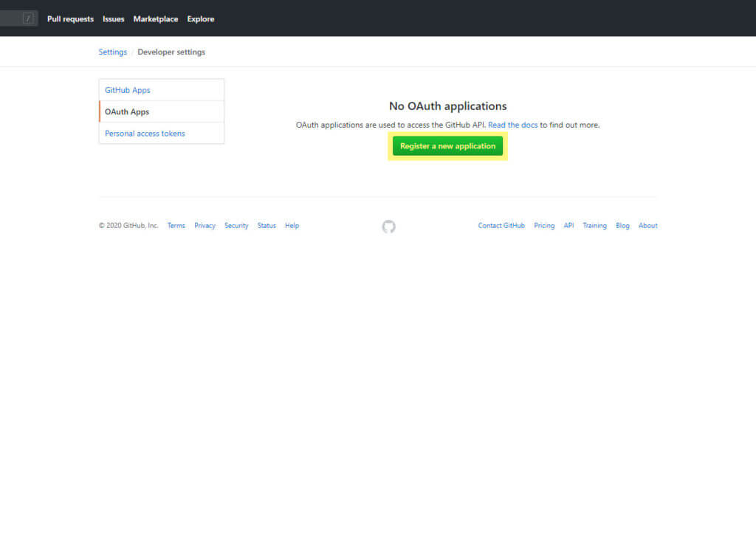This screenshot has width=756, height=552.
Task: Open Explore in top navigation
Action: pos(201,19)
